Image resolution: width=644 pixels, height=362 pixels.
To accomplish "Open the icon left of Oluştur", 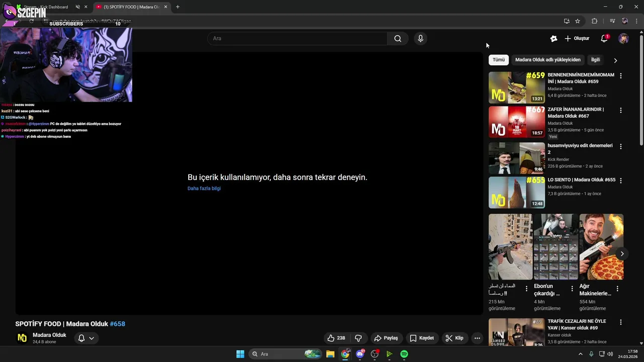I will (553, 39).
